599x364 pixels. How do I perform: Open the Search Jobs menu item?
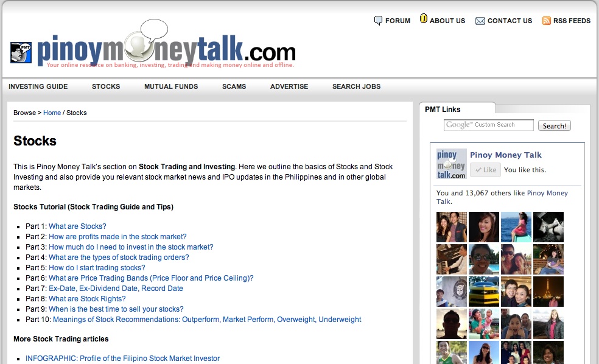click(356, 86)
